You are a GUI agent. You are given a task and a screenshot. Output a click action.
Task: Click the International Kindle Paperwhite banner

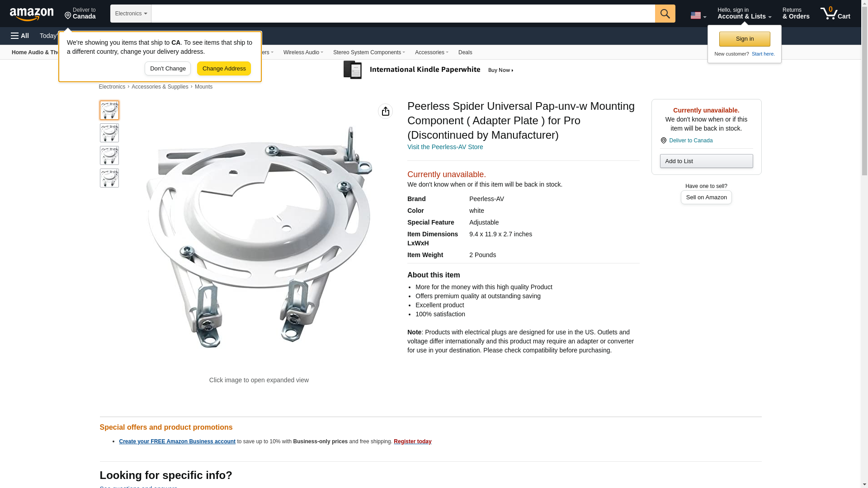[x=428, y=70]
